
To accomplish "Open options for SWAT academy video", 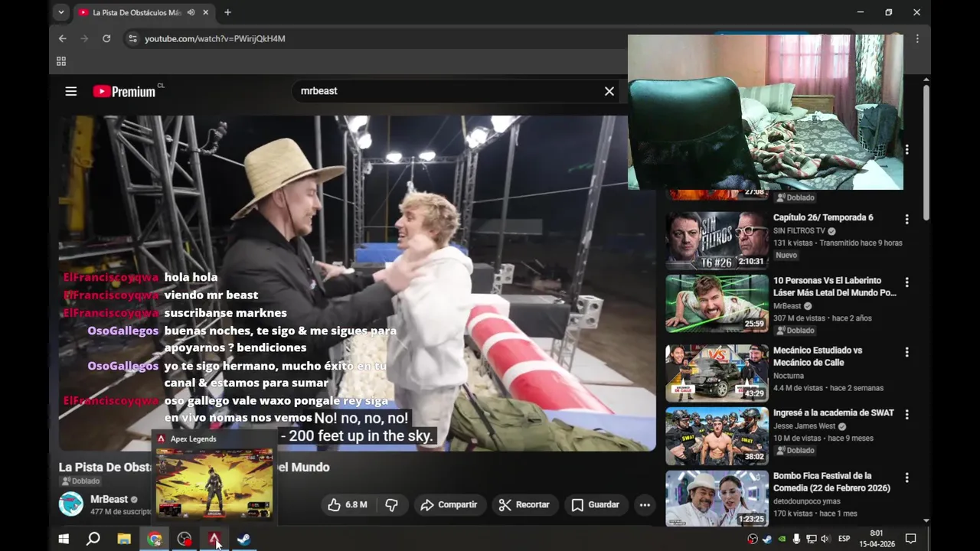I will (x=906, y=414).
